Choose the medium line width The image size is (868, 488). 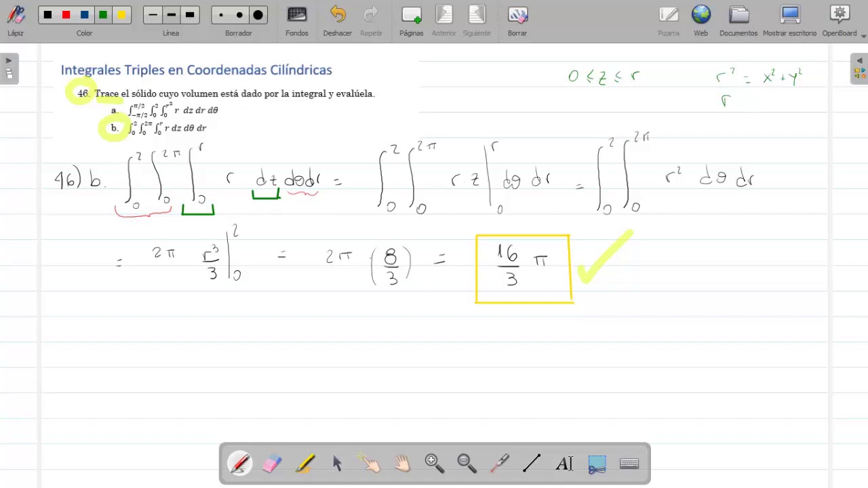coord(171,15)
